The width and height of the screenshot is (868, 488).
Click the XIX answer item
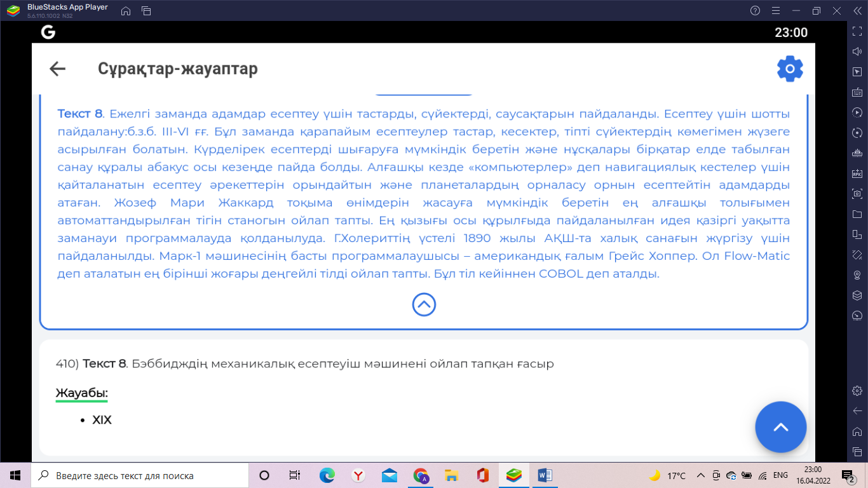click(102, 420)
